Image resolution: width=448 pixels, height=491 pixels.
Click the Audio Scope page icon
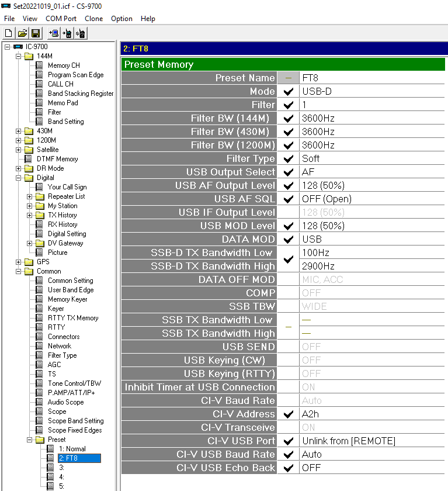coord(39,402)
